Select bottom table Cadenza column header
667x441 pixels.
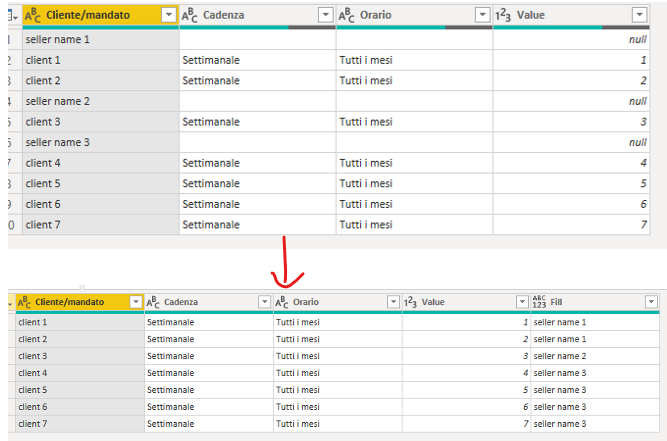(209, 302)
